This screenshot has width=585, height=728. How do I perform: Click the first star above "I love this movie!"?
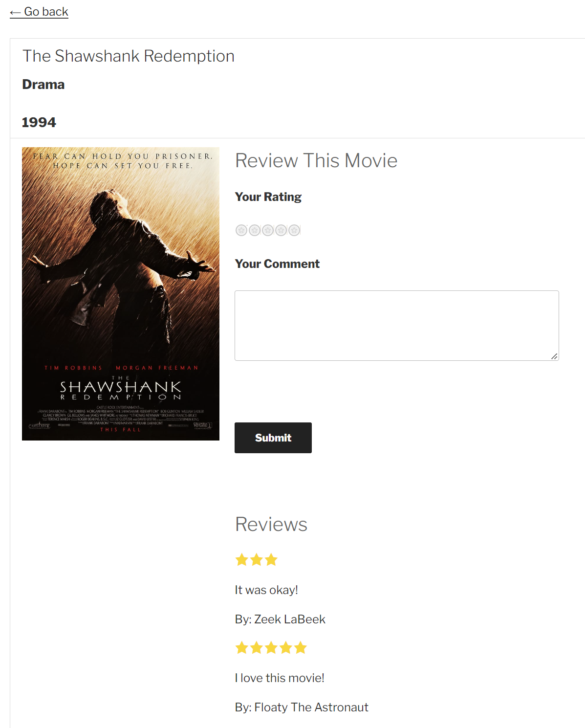(x=242, y=648)
